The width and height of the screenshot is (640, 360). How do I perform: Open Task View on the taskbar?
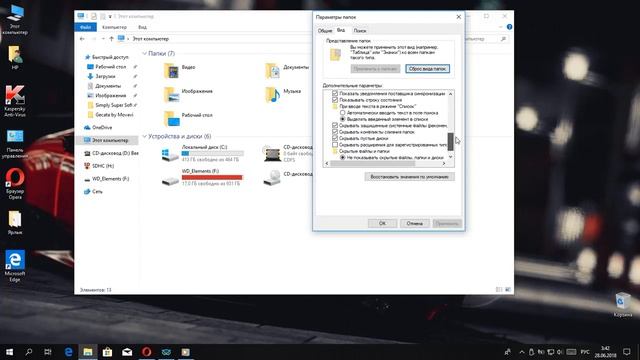click(x=48, y=351)
